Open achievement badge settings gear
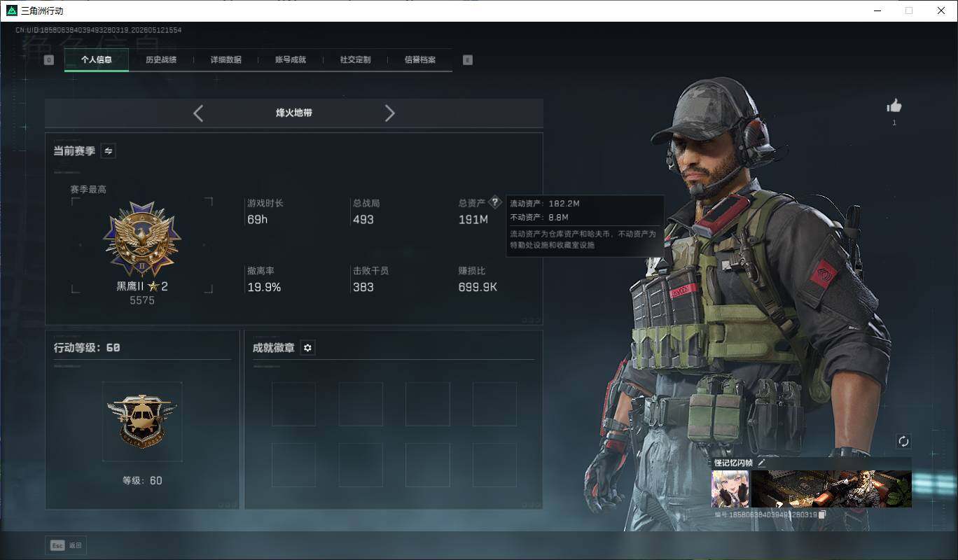This screenshot has width=958, height=560. [307, 348]
